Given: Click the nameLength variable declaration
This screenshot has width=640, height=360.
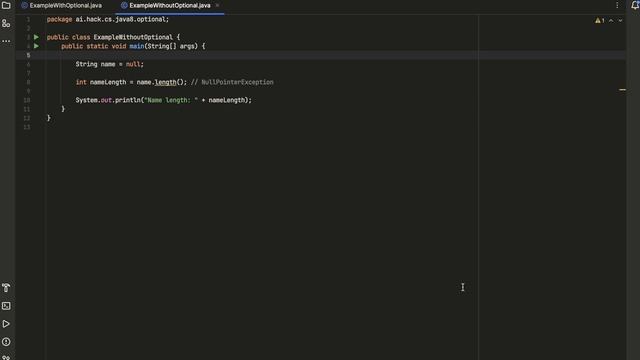Looking at the screenshot, I should (108, 82).
